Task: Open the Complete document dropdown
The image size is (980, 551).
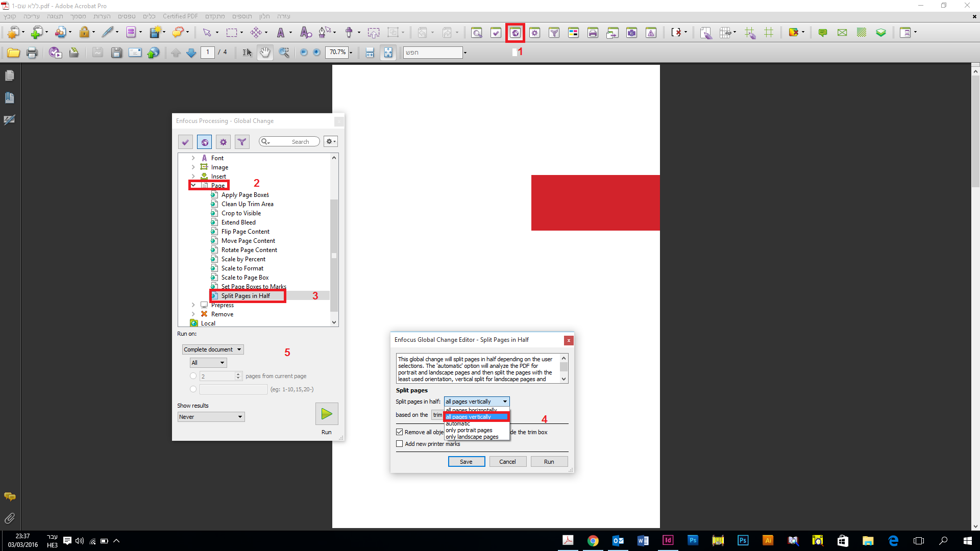Action: [x=212, y=349]
